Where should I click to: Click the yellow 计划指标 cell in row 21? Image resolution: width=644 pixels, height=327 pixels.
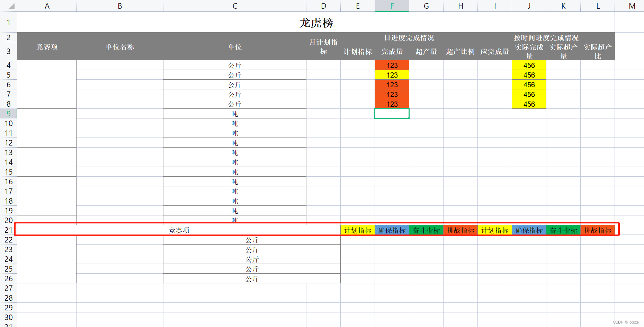357,230
